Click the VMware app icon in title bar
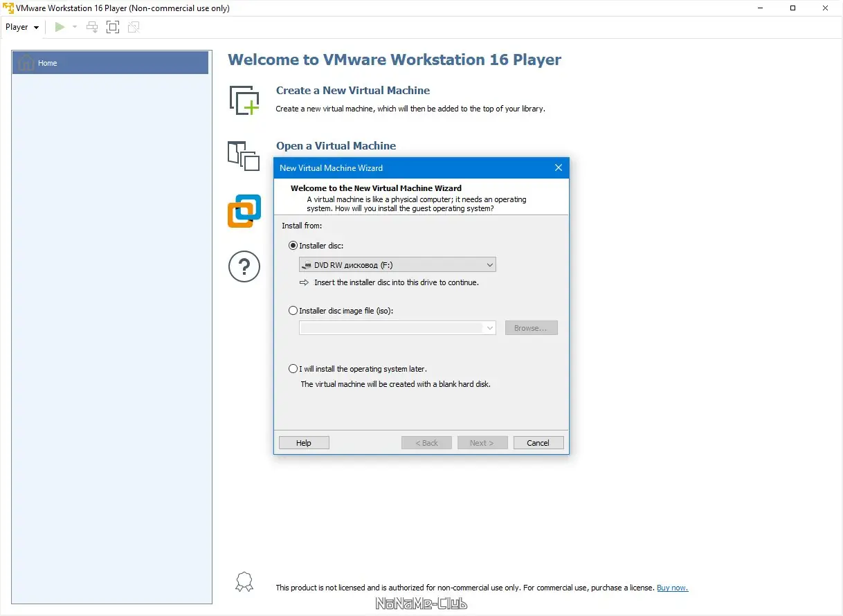 click(x=8, y=8)
